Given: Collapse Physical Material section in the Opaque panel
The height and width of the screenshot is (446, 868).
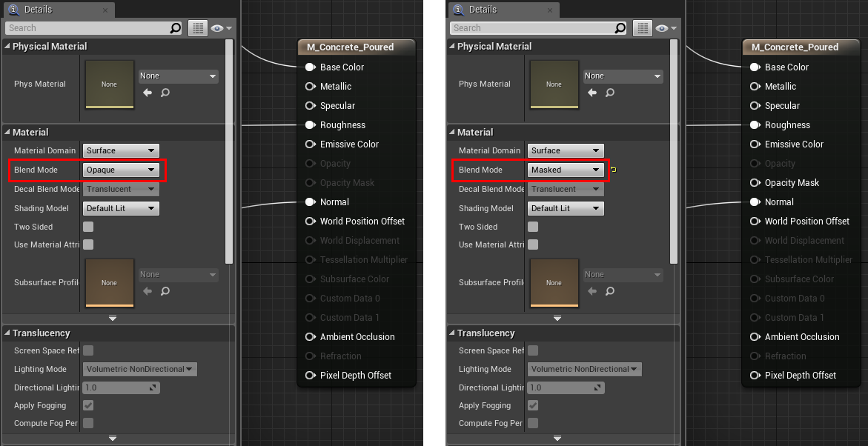Looking at the screenshot, I should [x=7, y=47].
